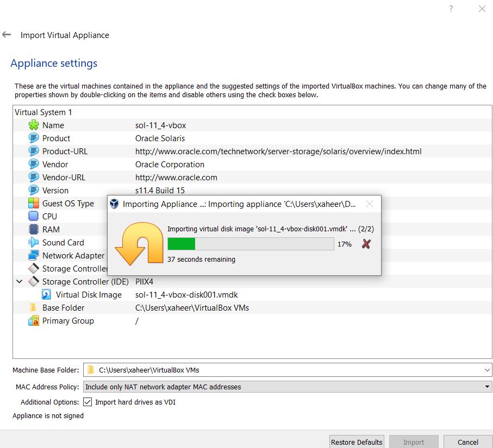Click the Base Folder icon
The width and height of the screenshot is (493, 448).
point(34,307)
